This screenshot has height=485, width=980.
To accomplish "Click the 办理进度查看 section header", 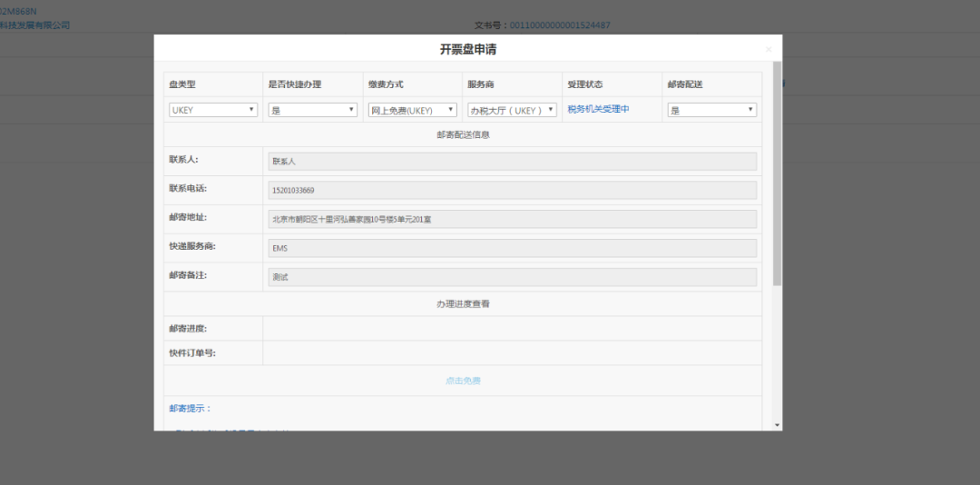I will (463, 303).
